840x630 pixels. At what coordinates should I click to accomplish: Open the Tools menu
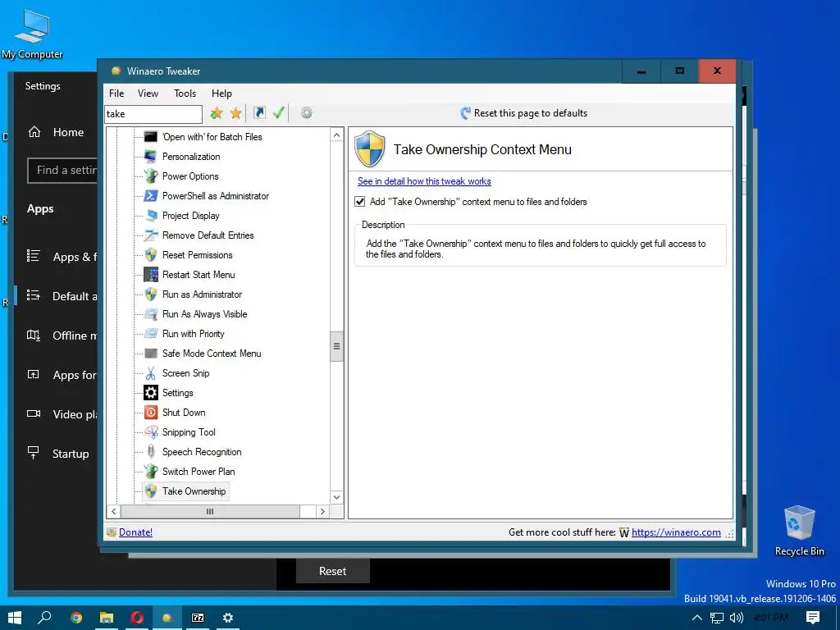pos(185,94)
